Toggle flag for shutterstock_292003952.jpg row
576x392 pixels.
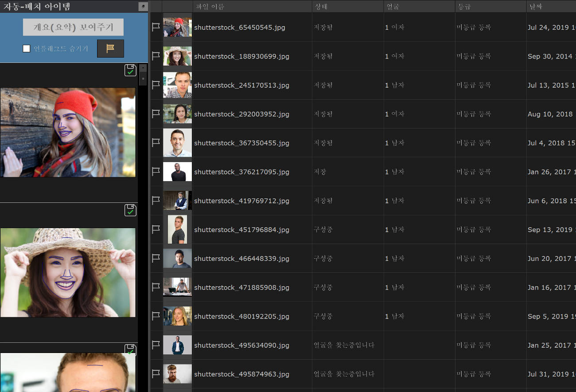coord(156,114)
